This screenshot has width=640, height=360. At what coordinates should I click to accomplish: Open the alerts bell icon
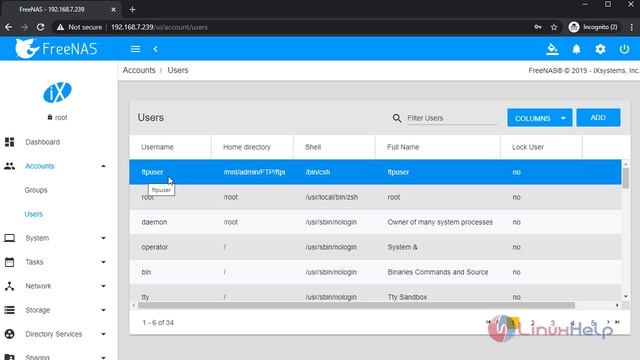(576, 49)
